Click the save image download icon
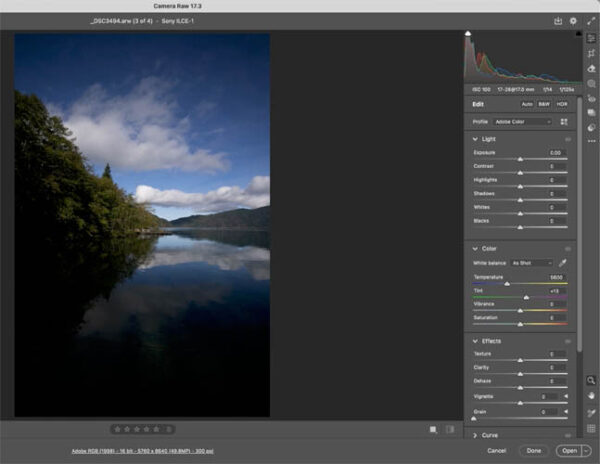The image size is (600, 464). click(558, 20)
